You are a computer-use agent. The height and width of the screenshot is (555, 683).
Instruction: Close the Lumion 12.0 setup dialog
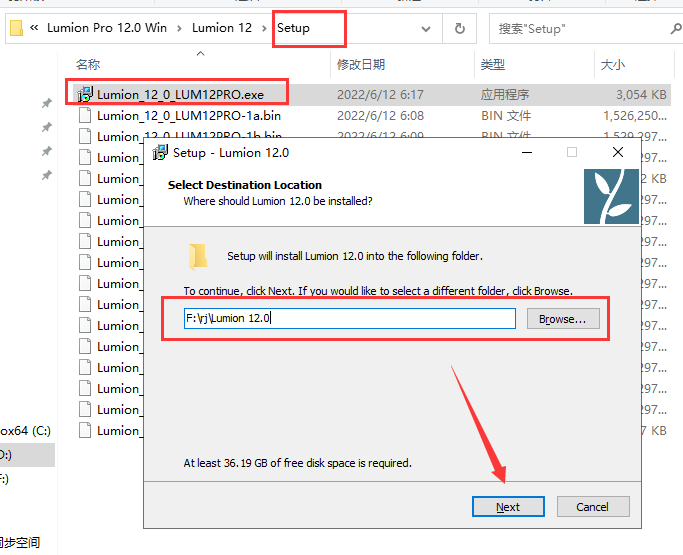pos(618,153)
